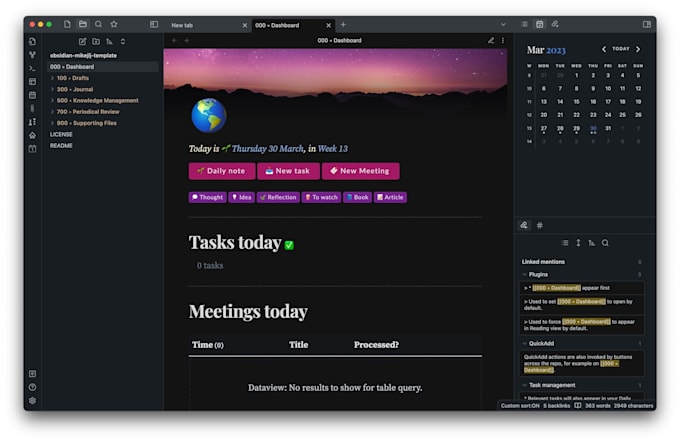
Task: Click the To watch quick-add button
Action: point(321,197)
